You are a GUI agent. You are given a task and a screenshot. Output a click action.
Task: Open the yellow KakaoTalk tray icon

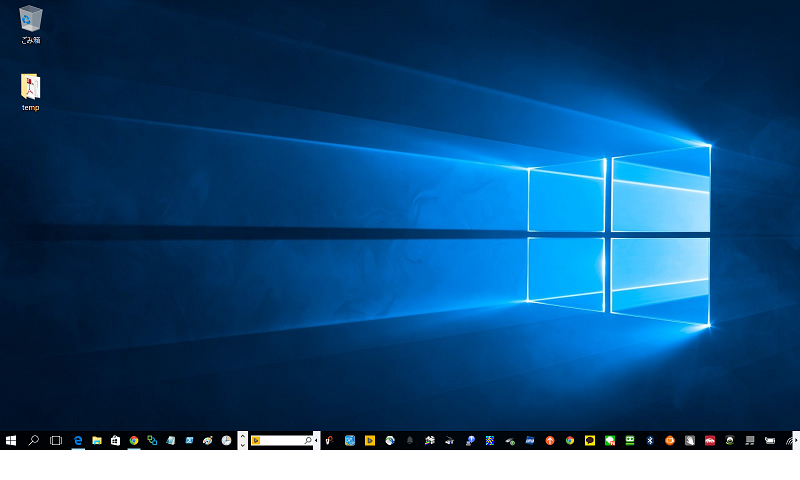point(590,440)
